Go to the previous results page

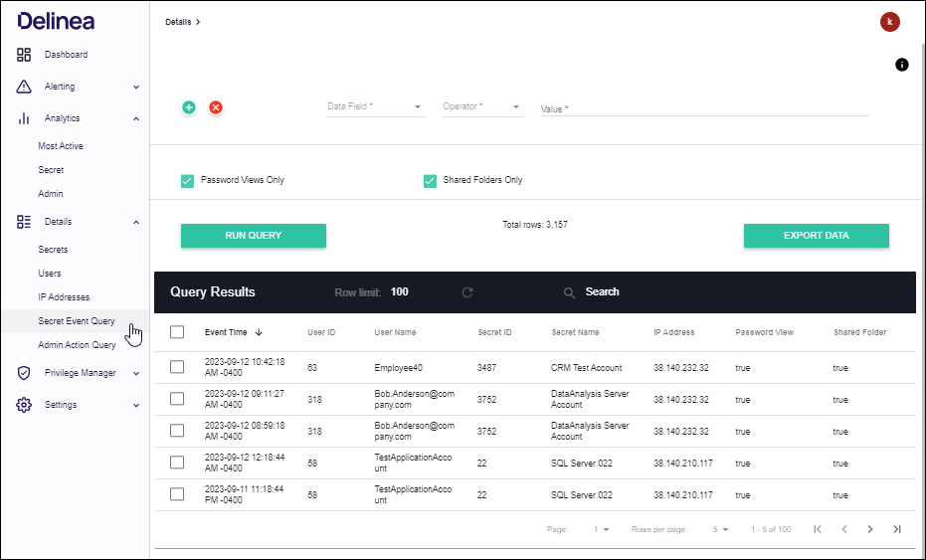point(844,529)
